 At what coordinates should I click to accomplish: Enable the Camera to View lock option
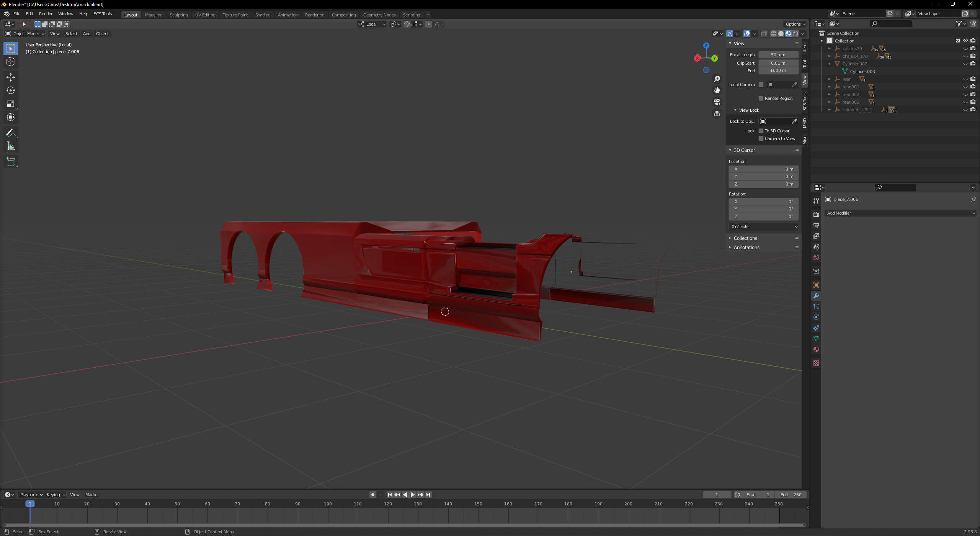[761, 138]
